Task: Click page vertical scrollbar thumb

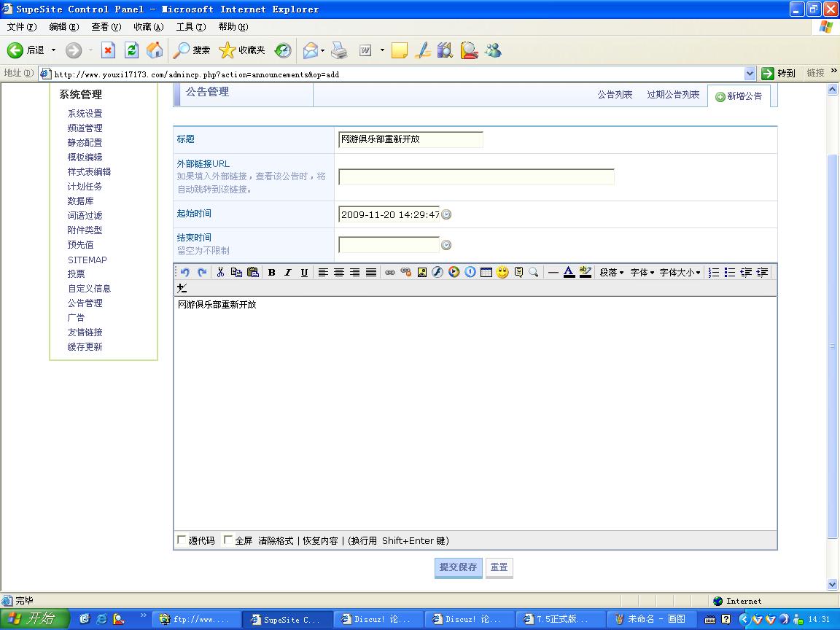Action: pos(833,346)
